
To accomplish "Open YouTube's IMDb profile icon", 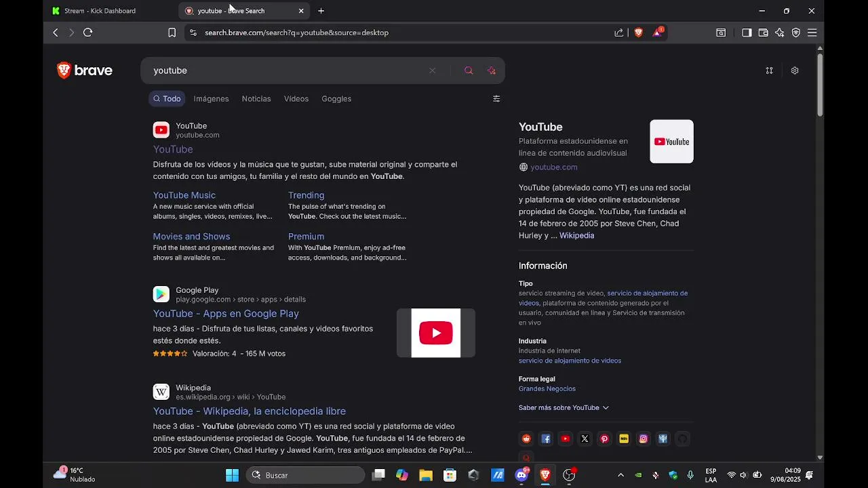I will coord(624,439).
